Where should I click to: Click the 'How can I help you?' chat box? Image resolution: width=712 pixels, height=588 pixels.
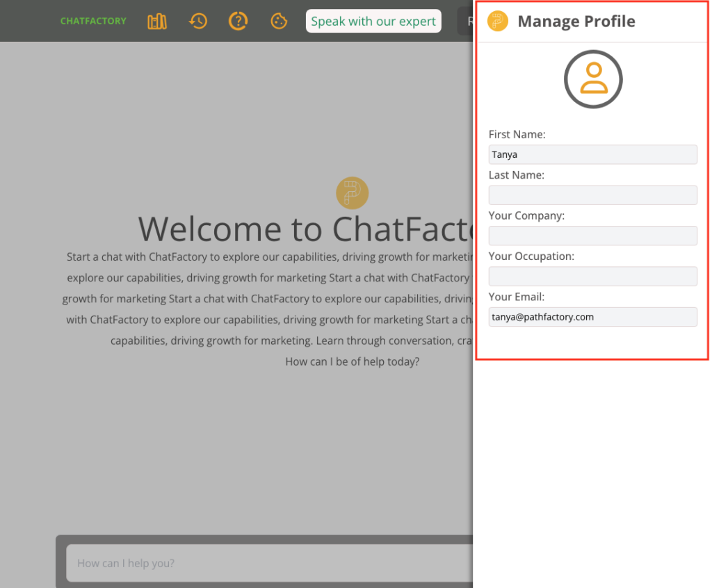[x=270, y=563]
